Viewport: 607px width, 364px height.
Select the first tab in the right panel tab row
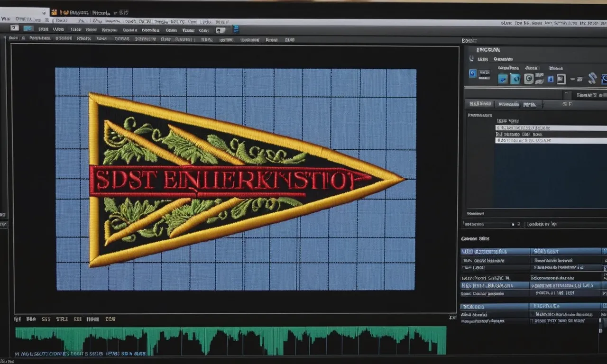pyautogui.click(x=480, y=104)
